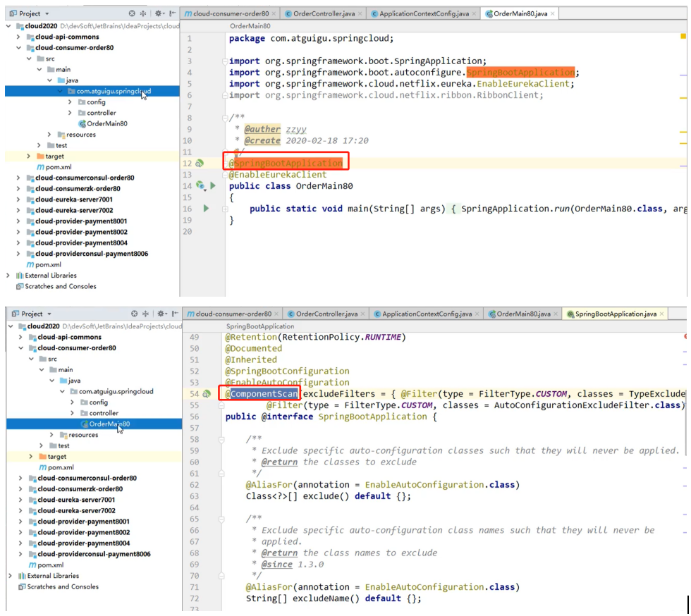Toggle fold marker at comment line 65
The height and width of the screenshot is (616, 691).
[x=221, y=519]
